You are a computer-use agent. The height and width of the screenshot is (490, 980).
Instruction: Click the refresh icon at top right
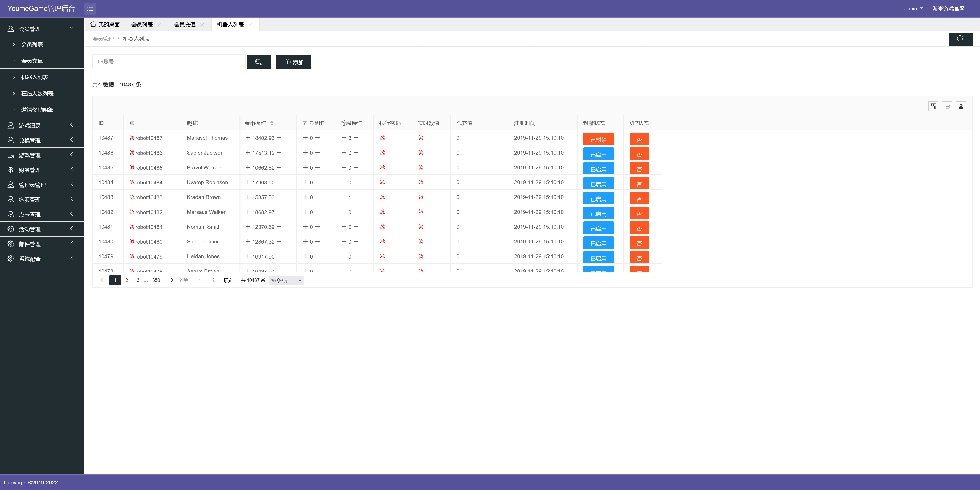click(x=960, y=39)
